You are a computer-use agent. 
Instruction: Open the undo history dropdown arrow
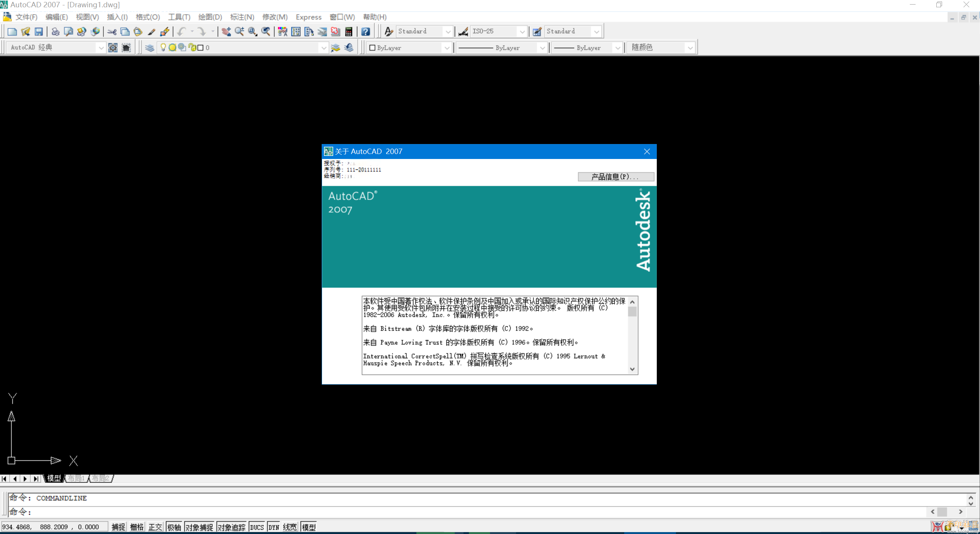point(192,31)
